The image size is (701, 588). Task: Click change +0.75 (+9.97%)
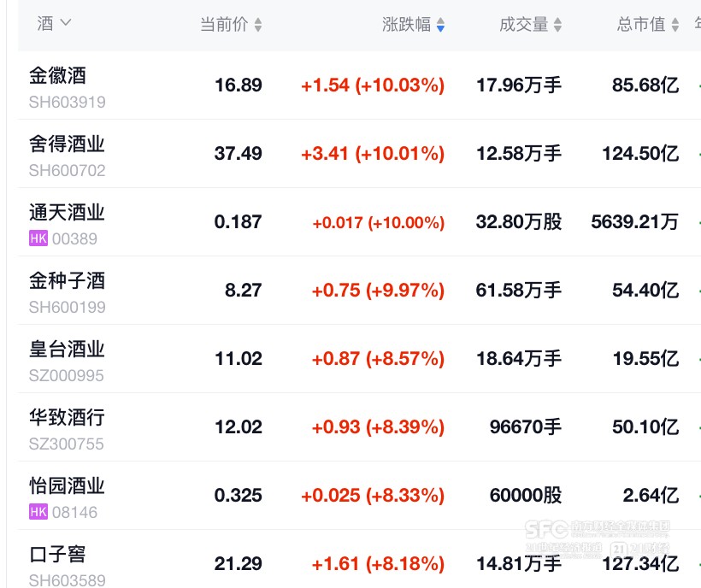[378, 290]
